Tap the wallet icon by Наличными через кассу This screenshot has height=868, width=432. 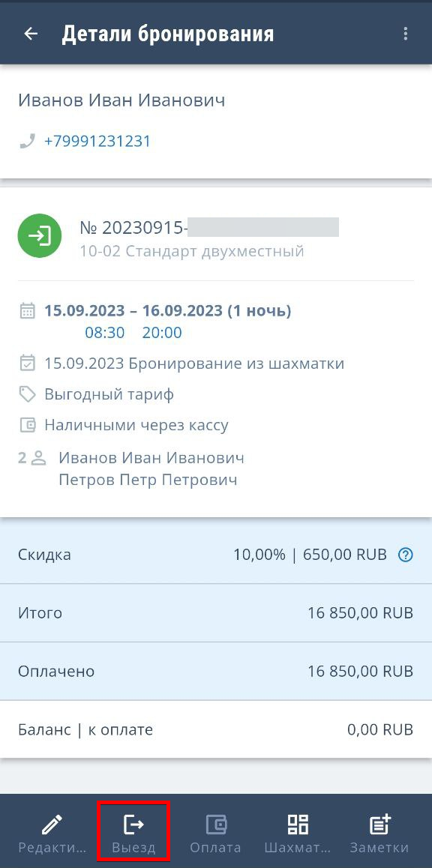click(26, 425)
